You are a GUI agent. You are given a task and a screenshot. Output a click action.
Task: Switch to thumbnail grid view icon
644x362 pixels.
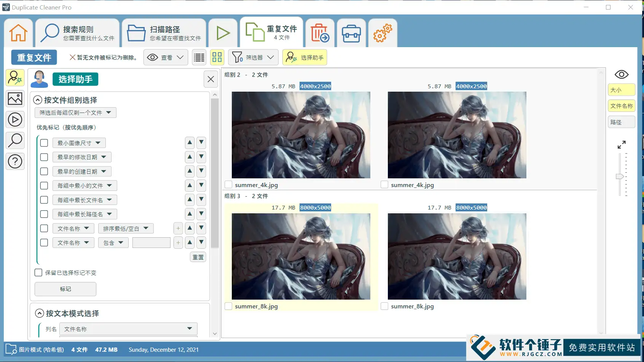coord(217,57)
